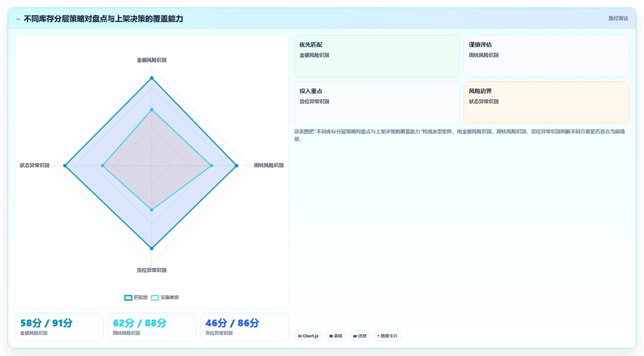Click the 金额风险识别 radar axis label
This screenshot has height=356, width=644.
(x=152, y=60)
